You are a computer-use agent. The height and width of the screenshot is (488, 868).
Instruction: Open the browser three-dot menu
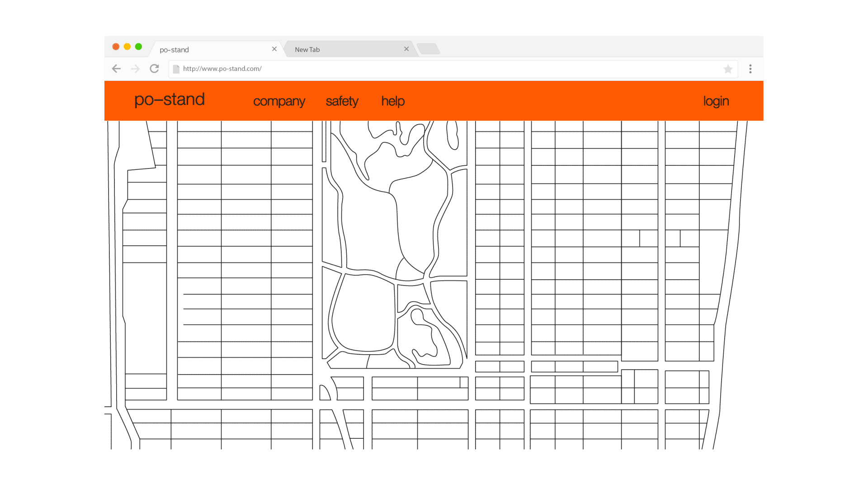(750, 69)
